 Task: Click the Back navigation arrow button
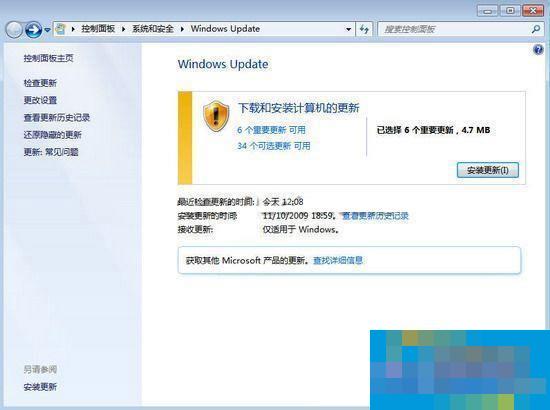pos(14,30)
